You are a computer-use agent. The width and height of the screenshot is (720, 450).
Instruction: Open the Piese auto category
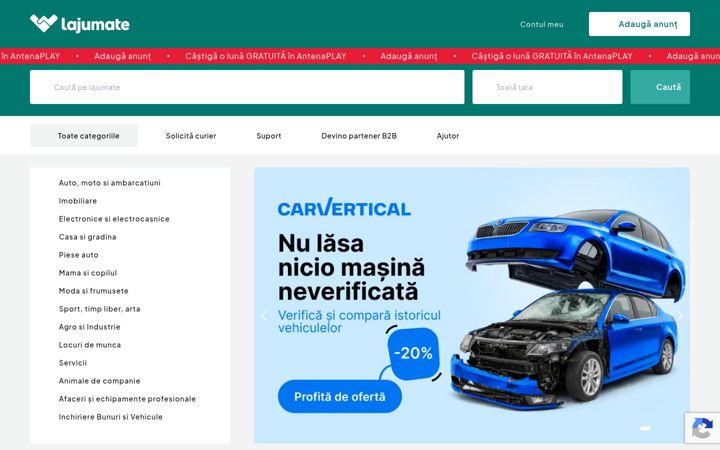point(79,255)
